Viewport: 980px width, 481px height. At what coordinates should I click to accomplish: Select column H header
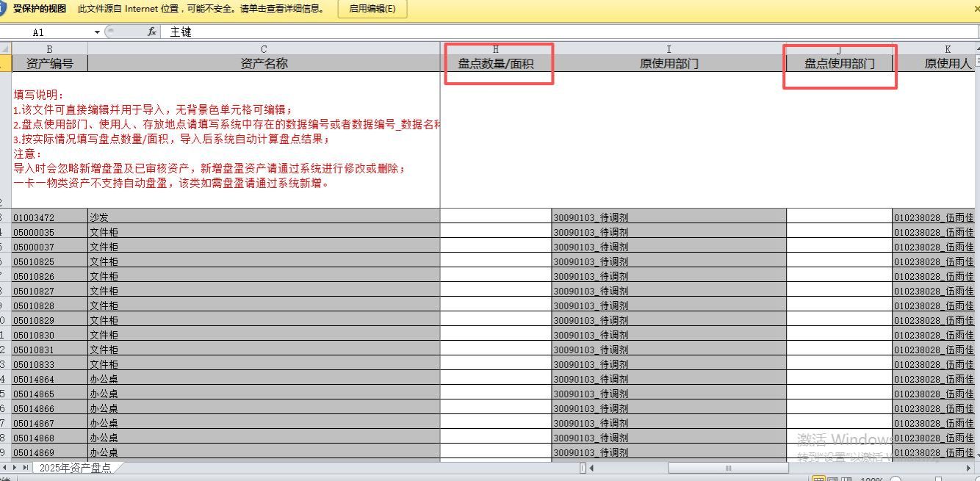(496, 49)
